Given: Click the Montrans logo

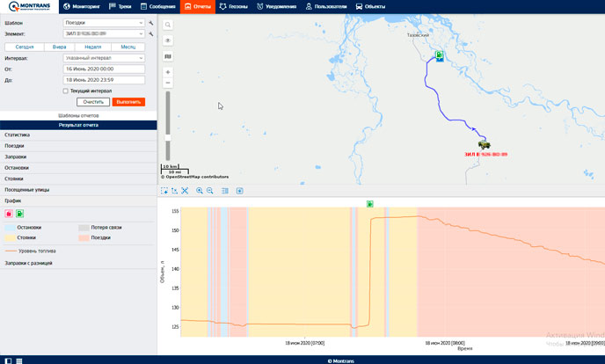Looking at the screenshot, I should [29, 6].
